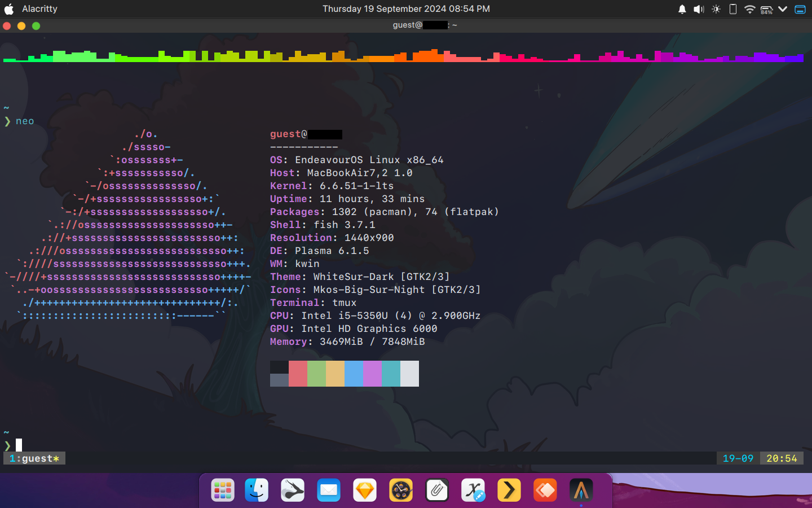Open the brightness tray icon

716,9
